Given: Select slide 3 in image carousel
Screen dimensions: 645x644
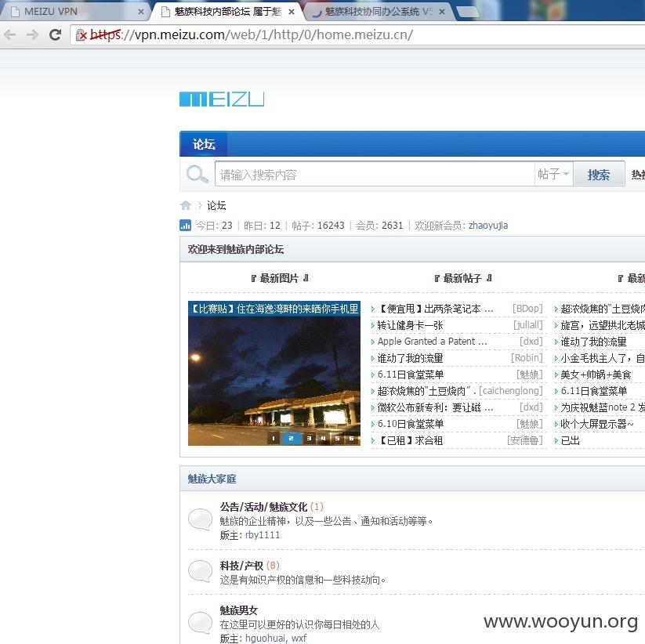Looking at the screenshot, I should pyautogui.click(x=309, y=438).
